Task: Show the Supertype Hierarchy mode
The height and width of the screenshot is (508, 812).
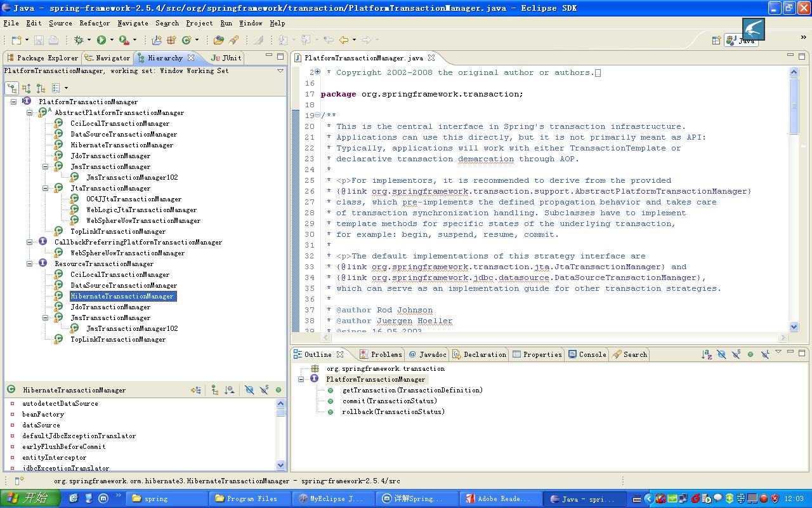Action: [26, 88]
